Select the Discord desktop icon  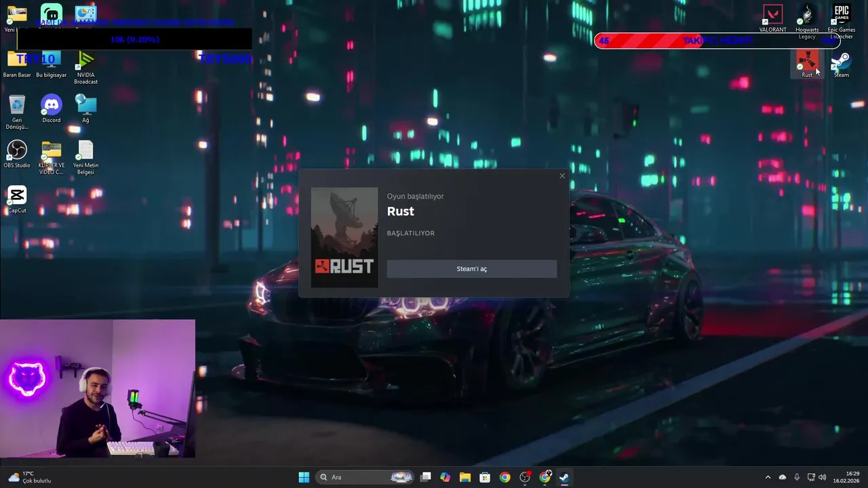point(52,108)
